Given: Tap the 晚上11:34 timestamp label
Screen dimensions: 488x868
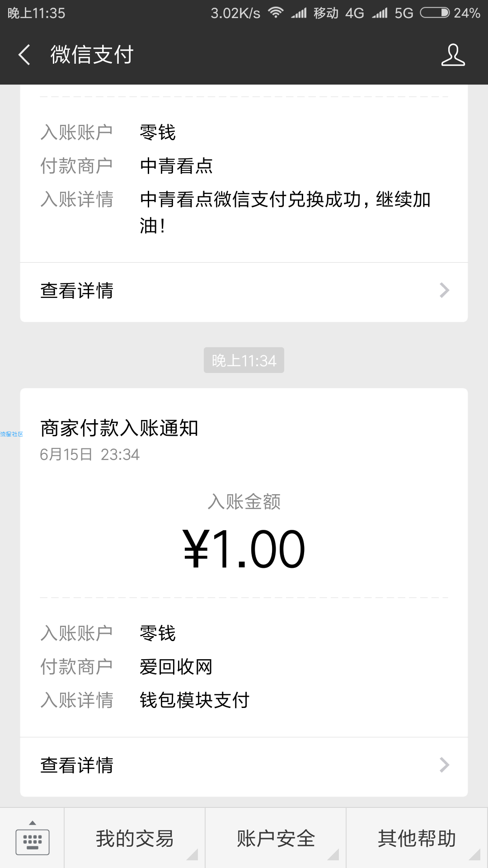Looking at the screenshot, I should tap(244, 360).
